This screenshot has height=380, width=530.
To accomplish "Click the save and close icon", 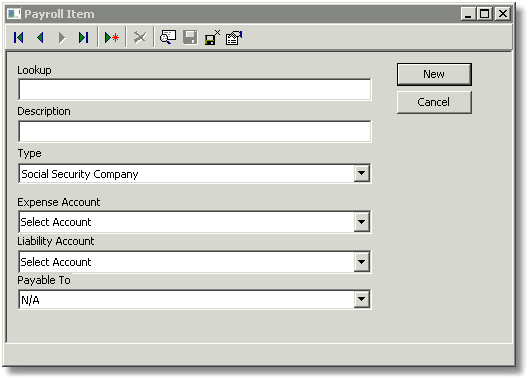I will (x=212, y=38).
